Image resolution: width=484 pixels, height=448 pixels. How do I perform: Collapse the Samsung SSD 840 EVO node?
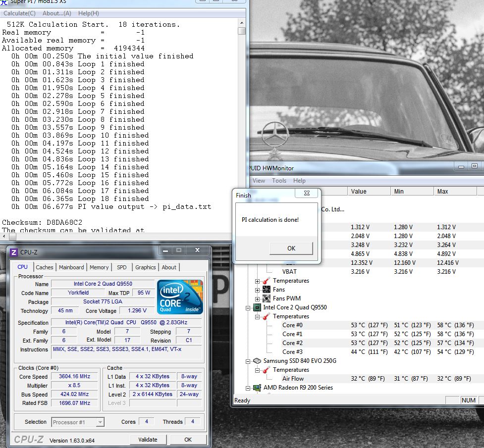click(248, 361)
